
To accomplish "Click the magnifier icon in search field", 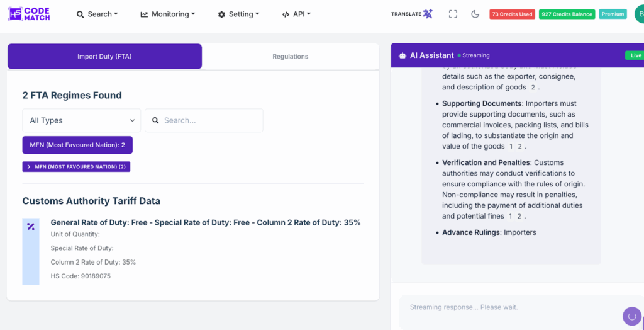I will coord(155,120).
